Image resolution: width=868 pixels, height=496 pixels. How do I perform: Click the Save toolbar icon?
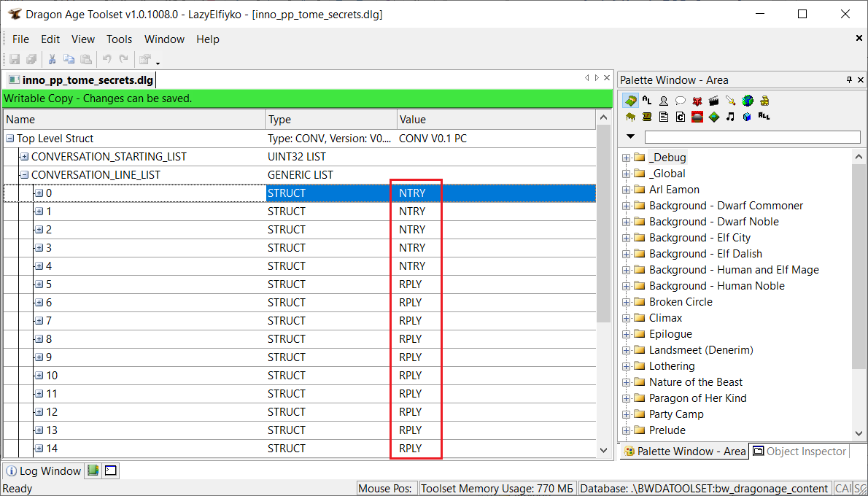tap(15, 58)
